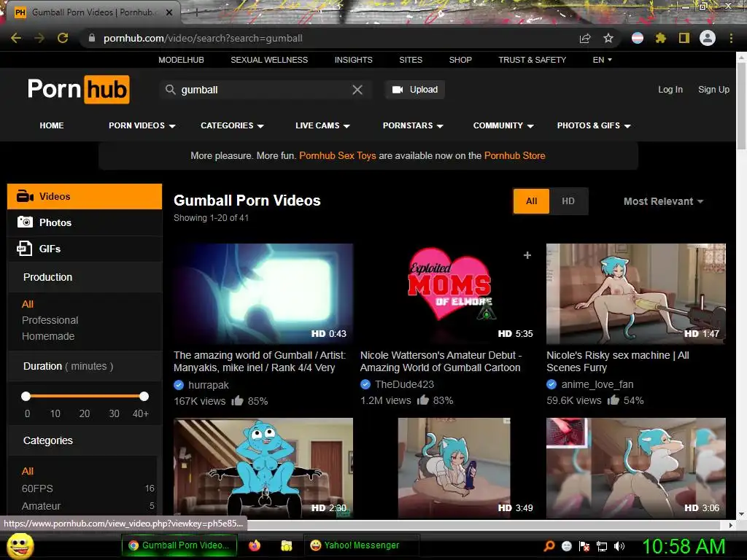The image size is (747, 560).
Task: Expand the PORNSTARS dropdown
Action: pos(413,125)
